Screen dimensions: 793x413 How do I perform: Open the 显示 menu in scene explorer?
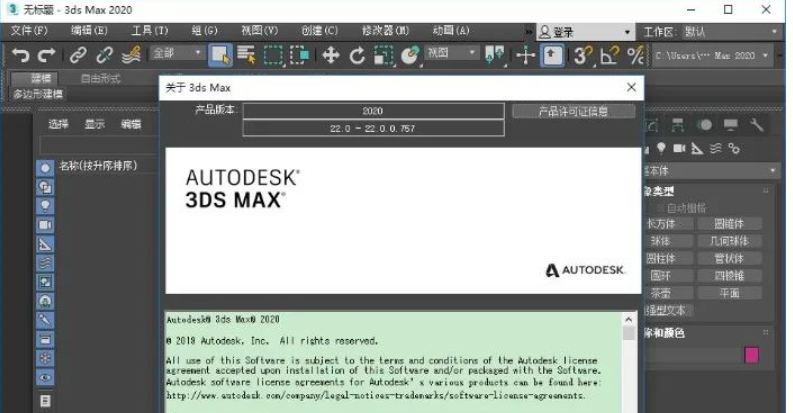coord(95,124)
